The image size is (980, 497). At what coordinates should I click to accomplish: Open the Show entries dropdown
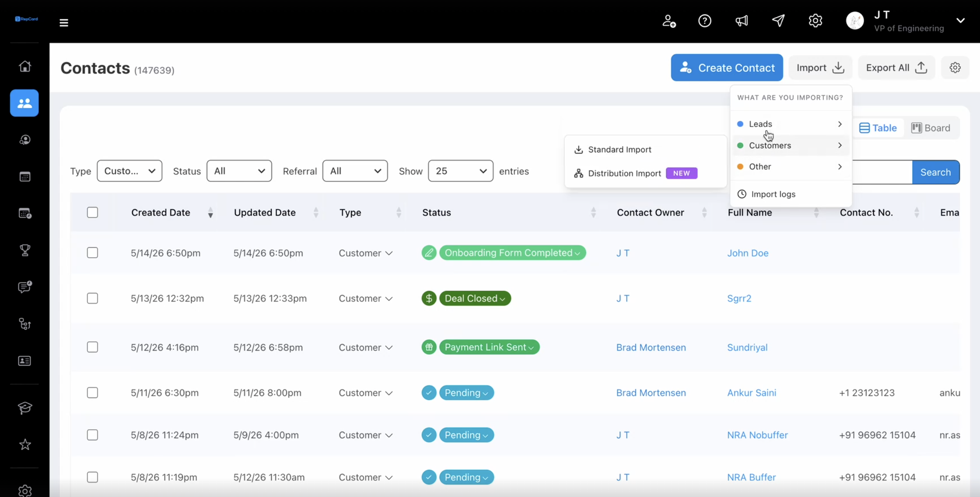pyautogui.click(x=460, y=171)
